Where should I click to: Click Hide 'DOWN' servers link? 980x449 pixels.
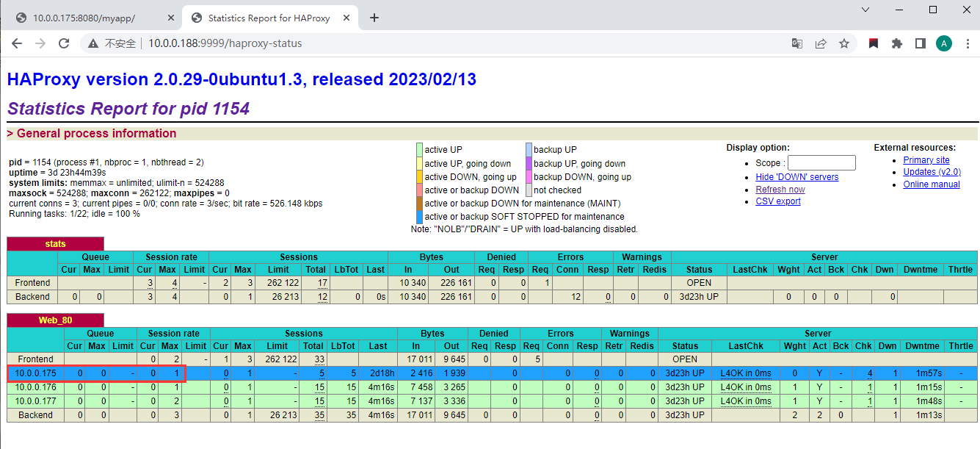click(x=796, y=177)
